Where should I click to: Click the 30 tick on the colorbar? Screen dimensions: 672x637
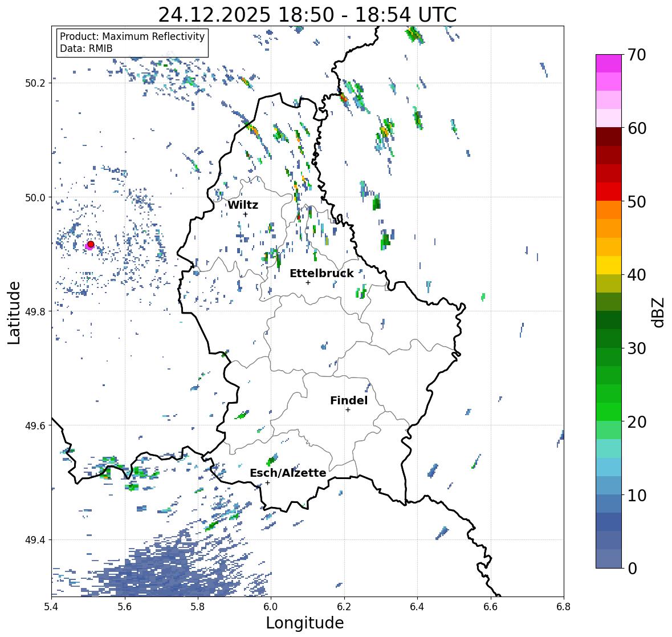click(636, 348)
